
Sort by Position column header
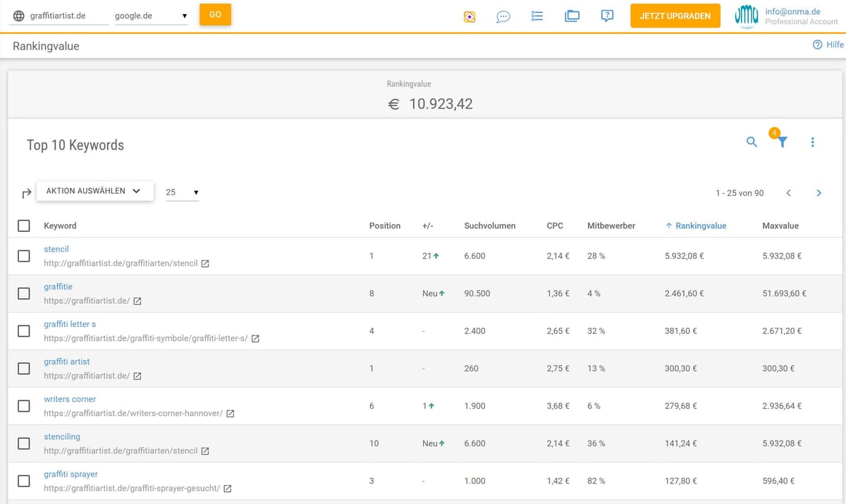[x=385, y=226]
